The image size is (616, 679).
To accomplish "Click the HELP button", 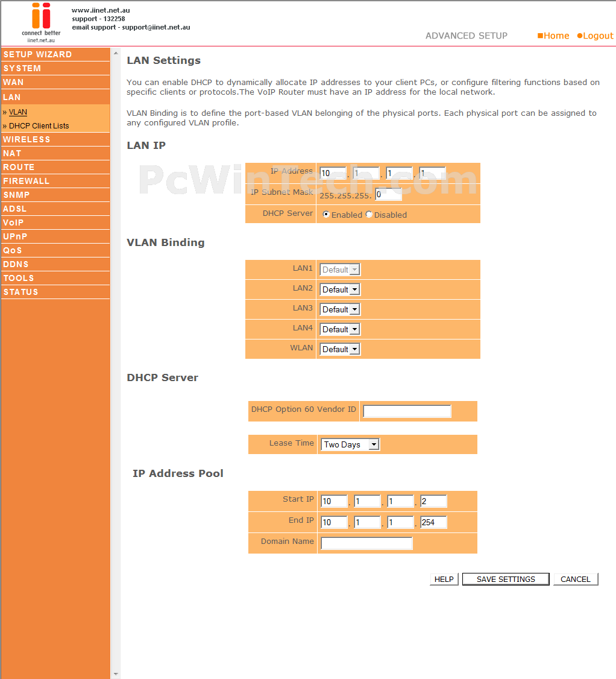I will 444,580.
